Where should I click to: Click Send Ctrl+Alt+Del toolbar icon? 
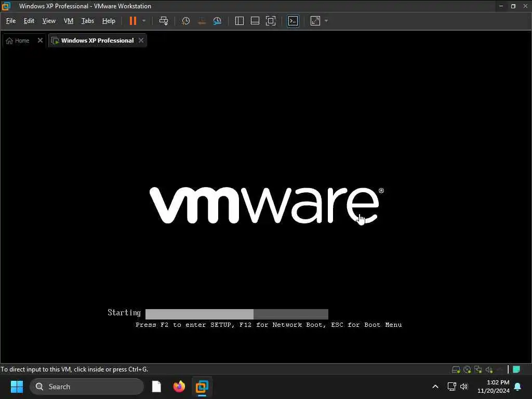tap(164, 21)
